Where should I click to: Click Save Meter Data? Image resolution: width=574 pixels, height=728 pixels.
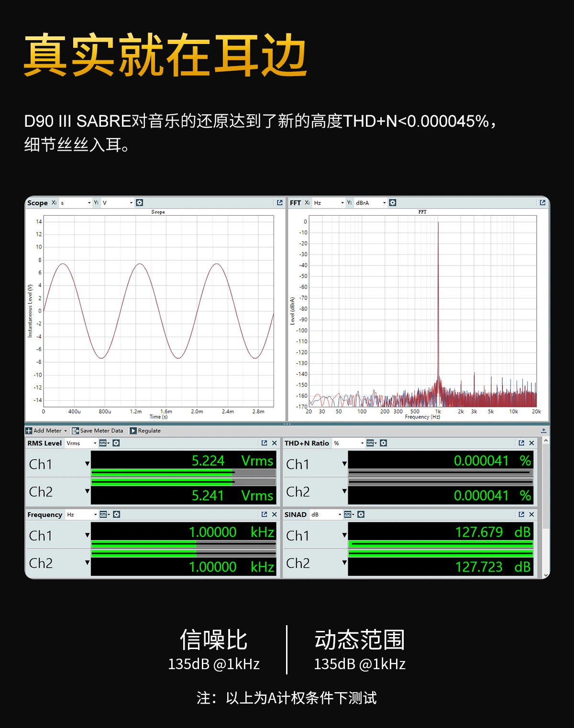(98, 431)
